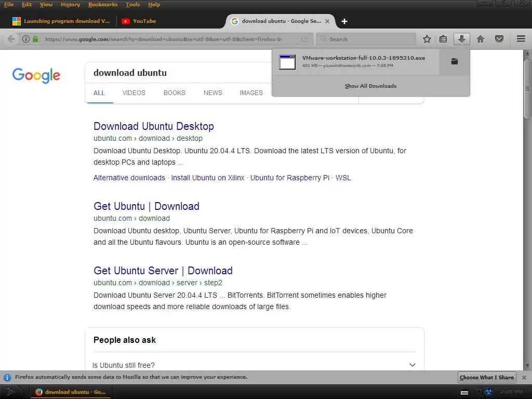Image resolution: width=532 pixels, height=399 pixels.
Task: Open a new tab with plus button
Action: [344, 21]
